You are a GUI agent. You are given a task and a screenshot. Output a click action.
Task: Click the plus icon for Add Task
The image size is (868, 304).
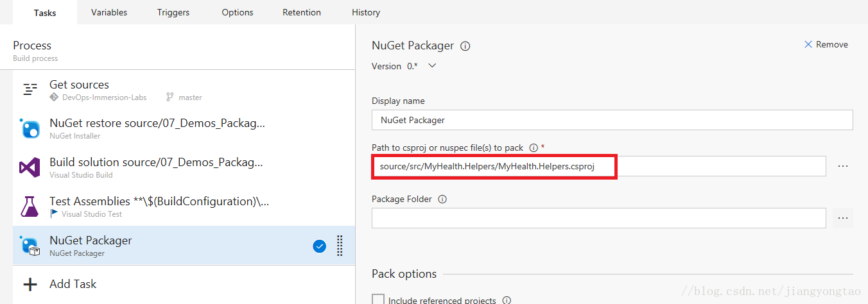tap(30, 284)
